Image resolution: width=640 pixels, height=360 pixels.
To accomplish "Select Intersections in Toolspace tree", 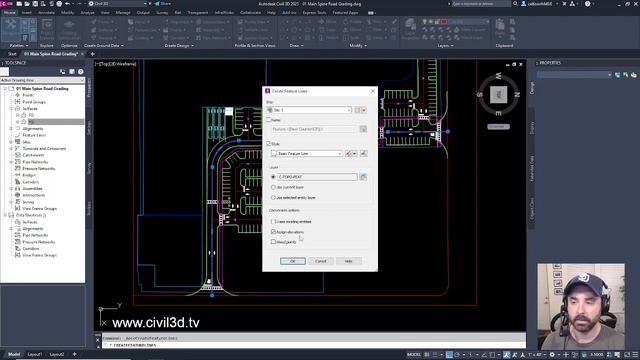I will (33, 195).
